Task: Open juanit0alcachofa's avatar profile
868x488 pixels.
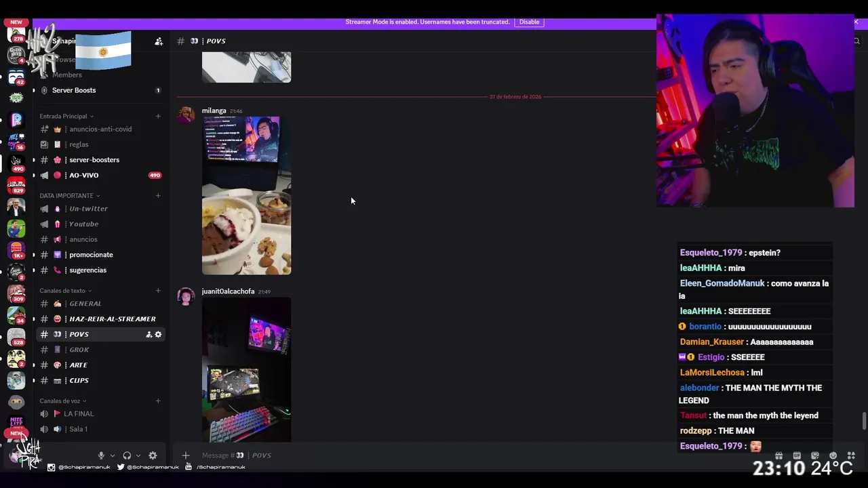Action: coord(186,296)
